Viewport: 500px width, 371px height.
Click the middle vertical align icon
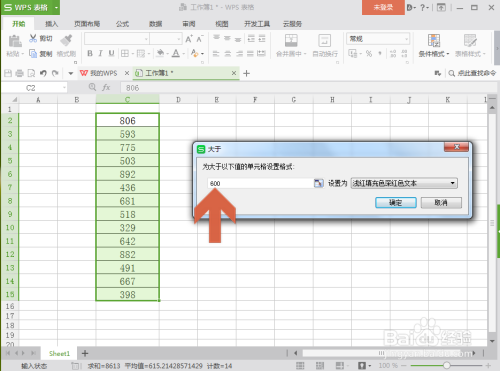[227, 39]
